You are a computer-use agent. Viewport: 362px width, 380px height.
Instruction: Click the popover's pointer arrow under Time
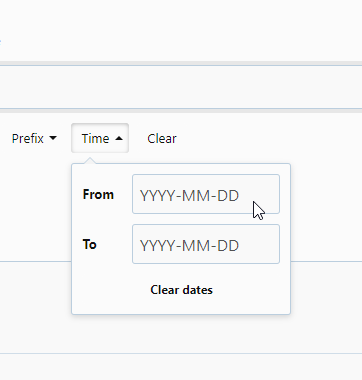[90, 161]
